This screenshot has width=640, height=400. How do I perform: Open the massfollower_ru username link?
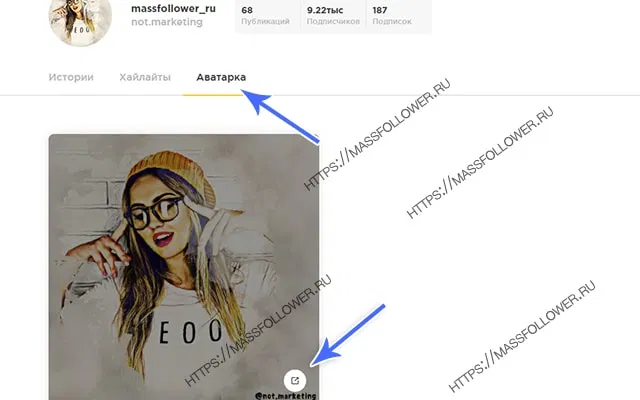click(173, 9)
